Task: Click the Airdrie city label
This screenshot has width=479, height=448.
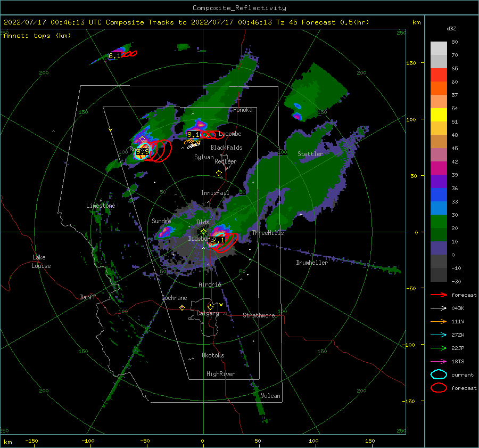Action: tap(210, 284)
